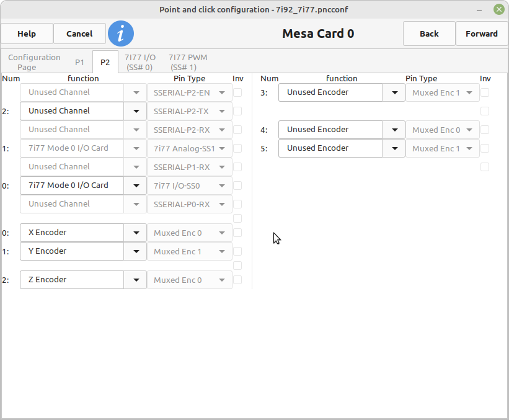Open channel 5 Unused Encoder dropdown arrow

pos(394,148)
